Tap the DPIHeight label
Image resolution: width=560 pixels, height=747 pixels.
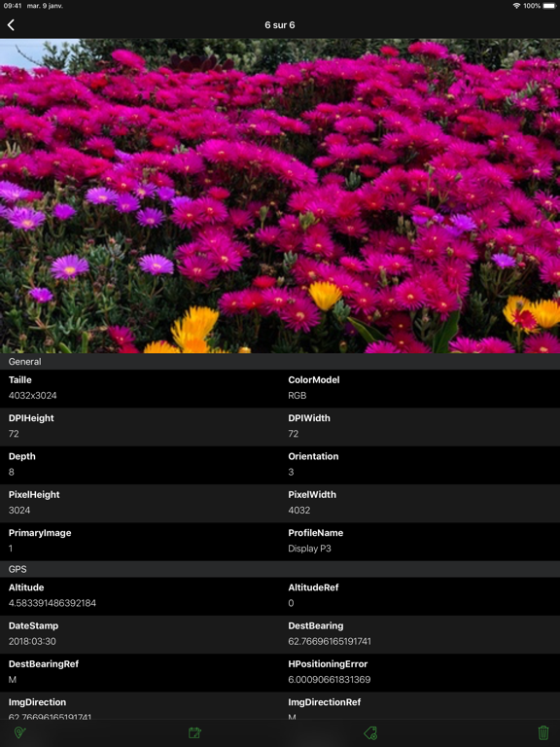pyautogui.click(x=31, y=418)
